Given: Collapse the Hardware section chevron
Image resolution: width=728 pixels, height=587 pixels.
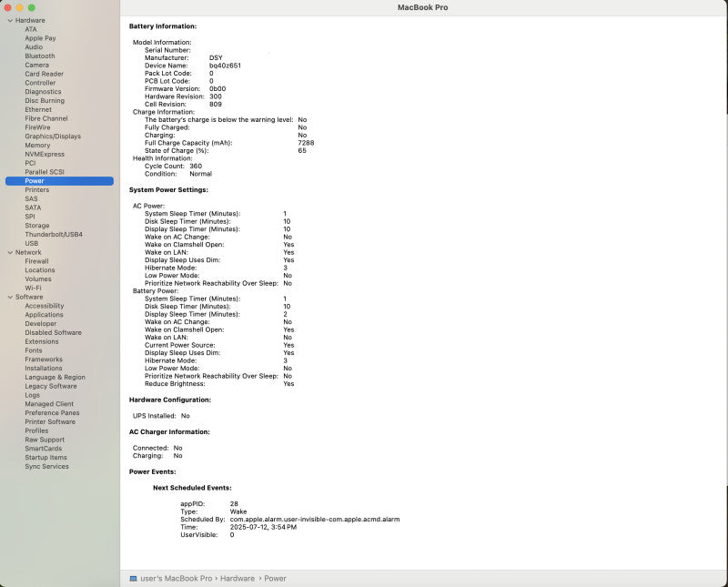Looking at the screenshot, I should tap(10, 20).
